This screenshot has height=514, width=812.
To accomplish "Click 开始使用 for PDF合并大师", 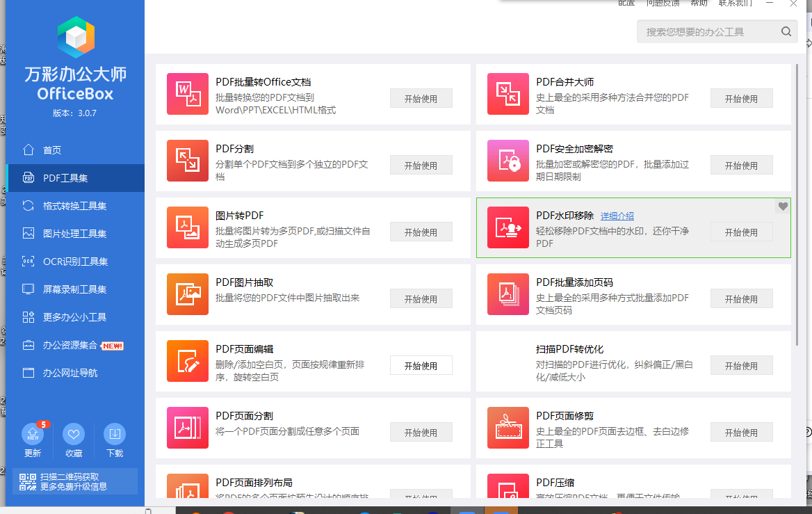I will click(x=742, y=99).
